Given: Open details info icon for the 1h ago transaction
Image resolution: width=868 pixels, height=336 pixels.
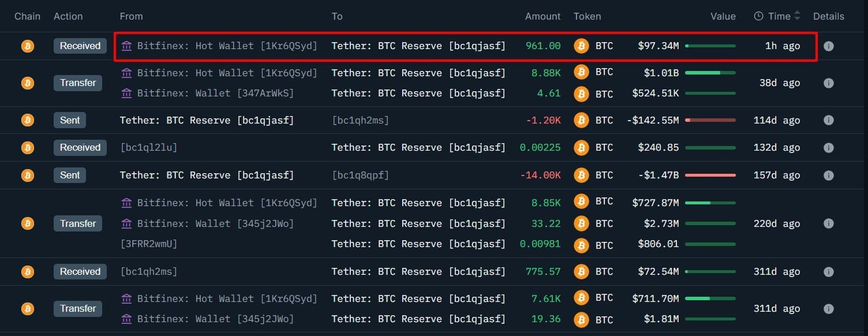Looking at the screenshot, I should [x=829, y=46].
